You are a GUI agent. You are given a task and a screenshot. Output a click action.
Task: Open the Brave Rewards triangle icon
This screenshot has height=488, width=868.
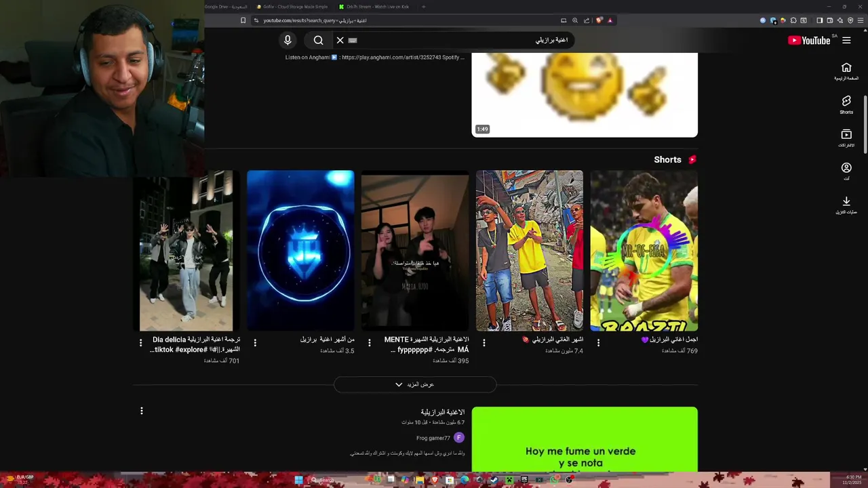pyautogui.click(x=610, y=20)
